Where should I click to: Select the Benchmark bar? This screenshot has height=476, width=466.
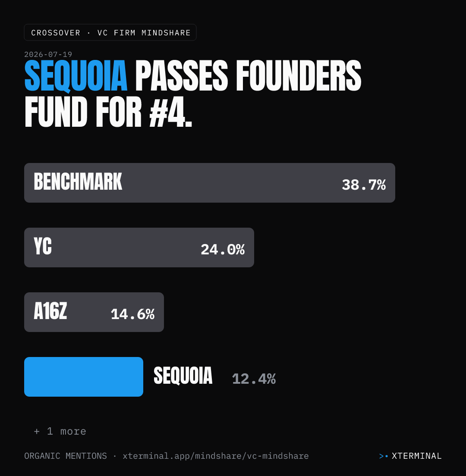210,183
